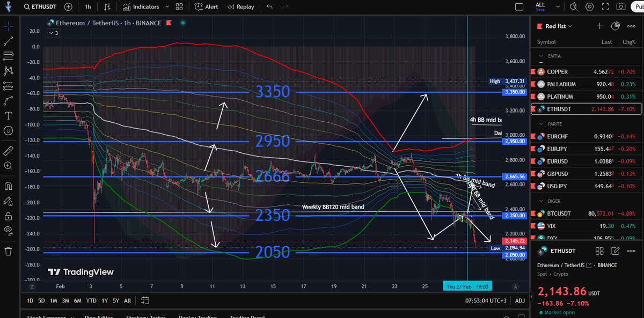This screenshot has height=318, width=644.
Task: Open the 1h interval selector
Action: tap(88, 7)
